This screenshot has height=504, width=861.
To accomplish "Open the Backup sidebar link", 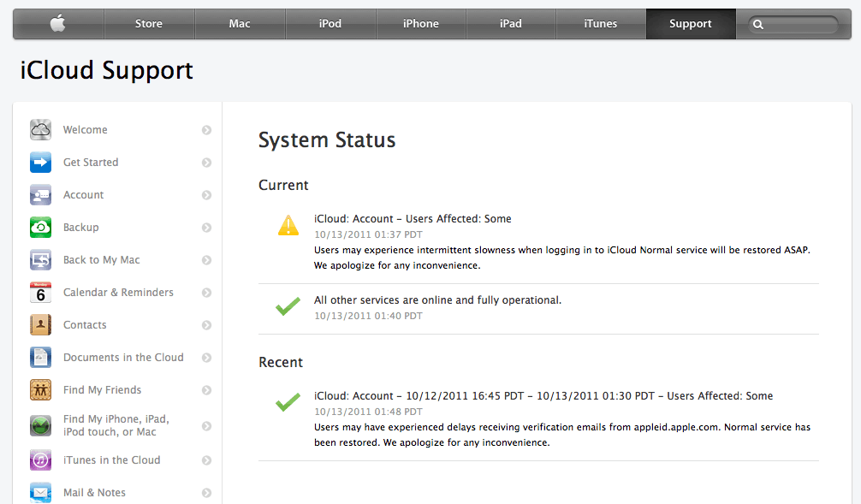I will (80, 228).
